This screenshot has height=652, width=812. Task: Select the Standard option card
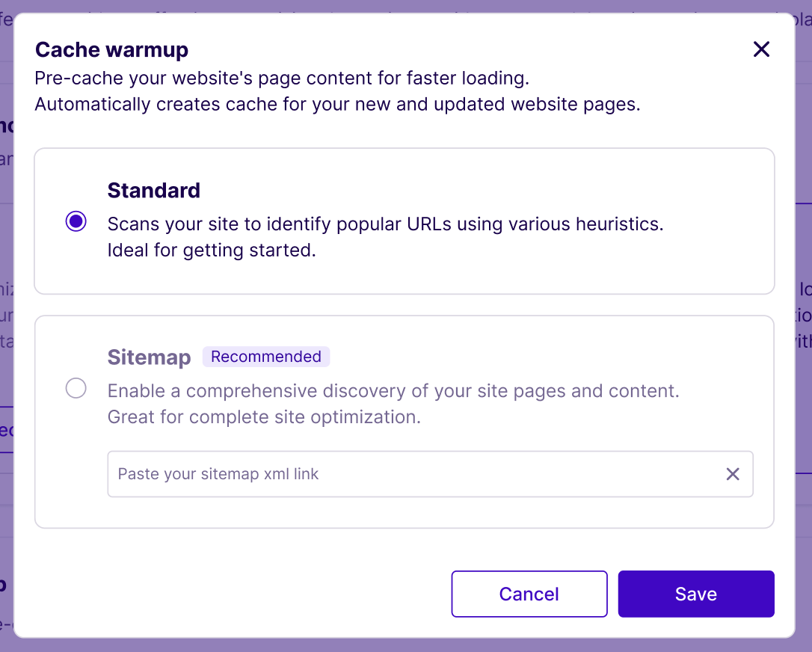click(404, 221)
